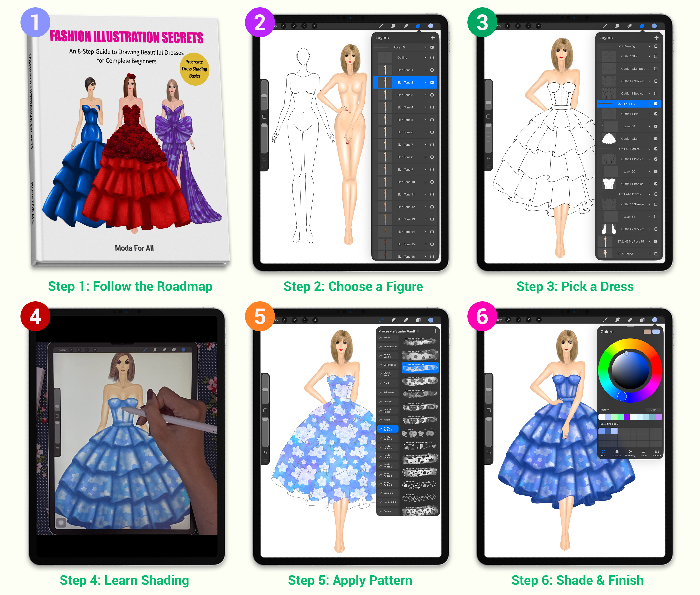Select the arrow Transform tool on Step 2 iPad
The height and width of the screenshot is (595, 700).
click(314, 26)
